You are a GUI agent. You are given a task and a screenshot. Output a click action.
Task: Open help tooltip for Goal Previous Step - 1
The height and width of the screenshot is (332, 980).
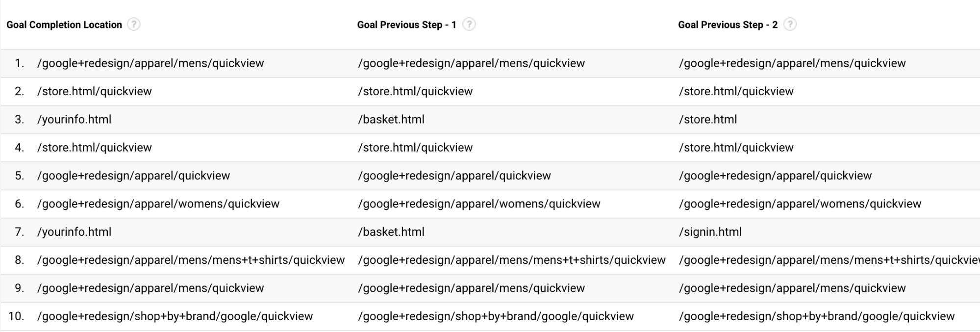click(x=469, y=25)
